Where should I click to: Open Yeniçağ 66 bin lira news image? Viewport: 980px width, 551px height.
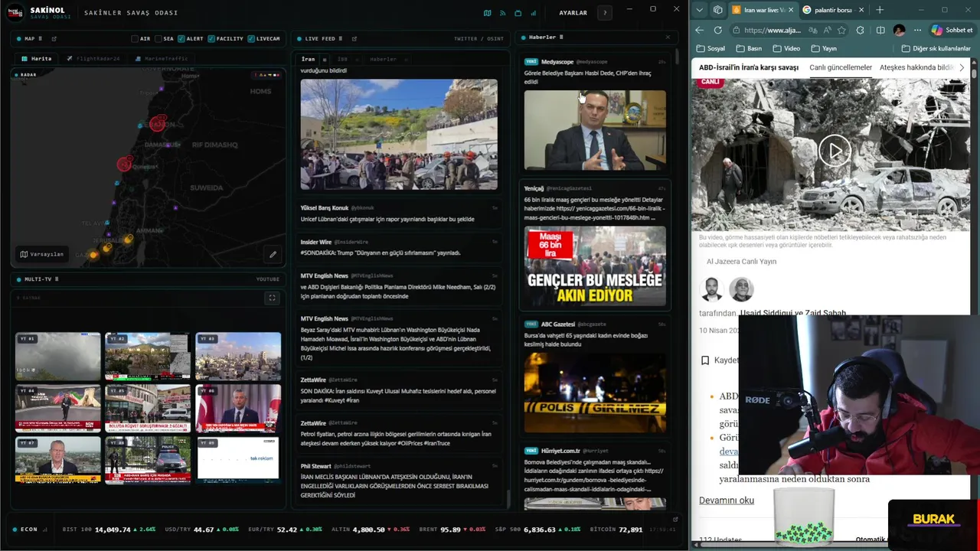pyautogui.click(x=595, y=266)
